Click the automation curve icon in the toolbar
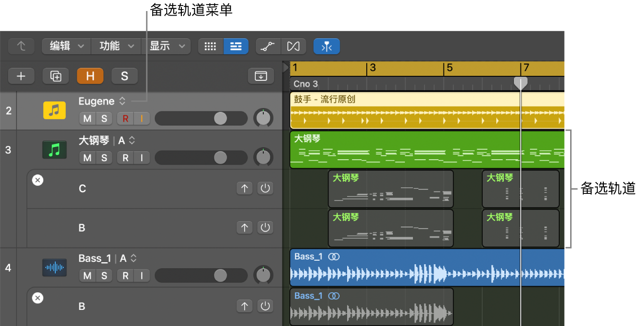This screenshot has height=326, width=644. tap(268, 46)
